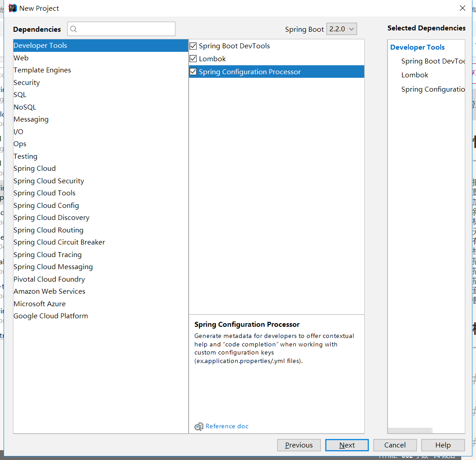
Task: Select Spring Cloud Routing category
Action: coord(101,230)
